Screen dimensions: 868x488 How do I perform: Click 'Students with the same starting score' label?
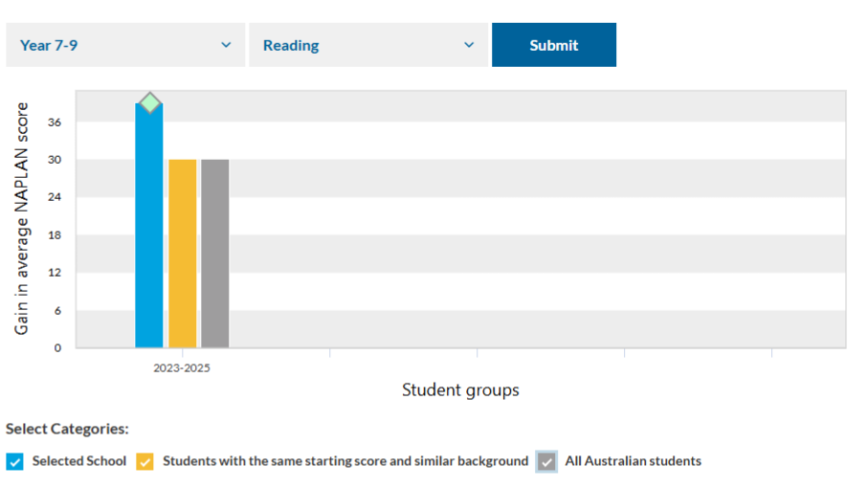click(345, 461)
